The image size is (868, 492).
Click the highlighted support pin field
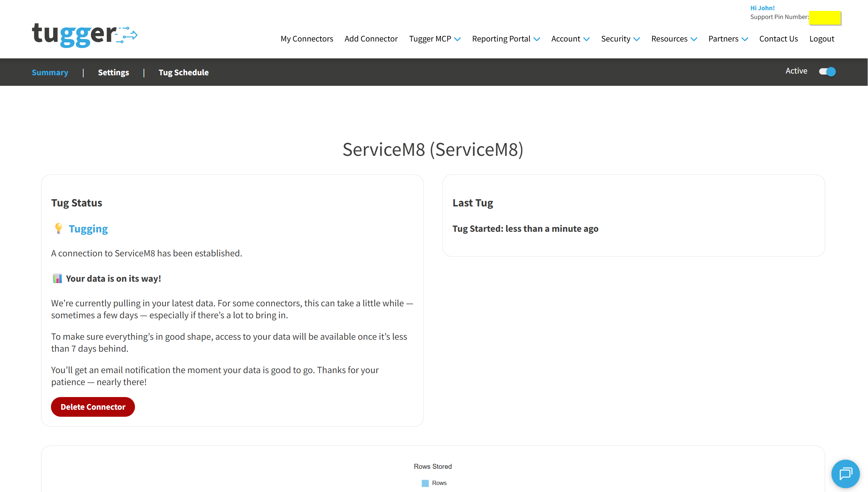[x=825, y=18]
